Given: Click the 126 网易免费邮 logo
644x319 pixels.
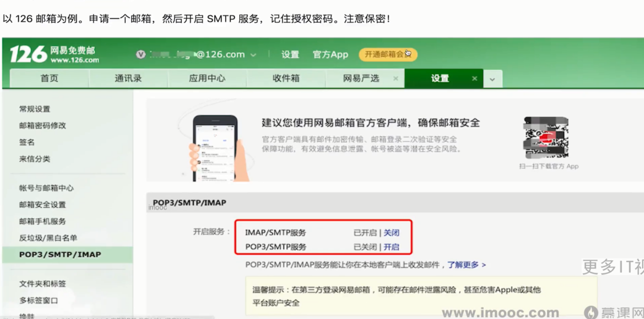Looking at the screenshot, I should 54,54.
